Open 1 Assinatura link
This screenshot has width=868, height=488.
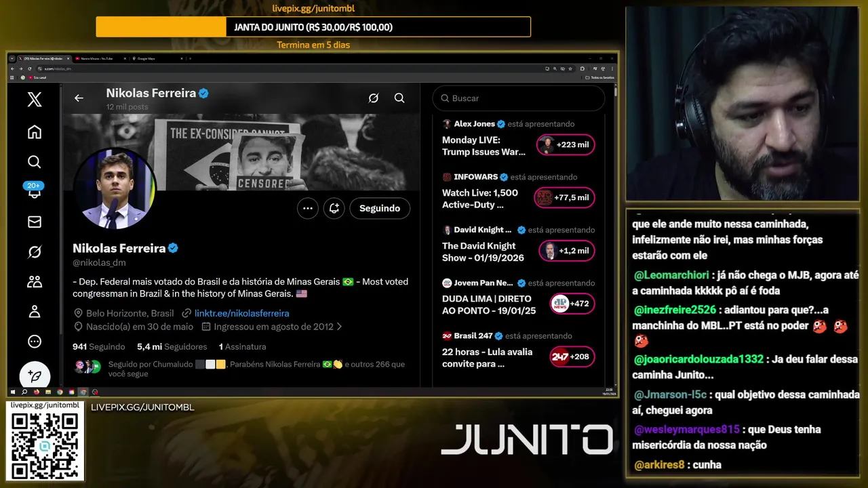[x=242, y=346]
